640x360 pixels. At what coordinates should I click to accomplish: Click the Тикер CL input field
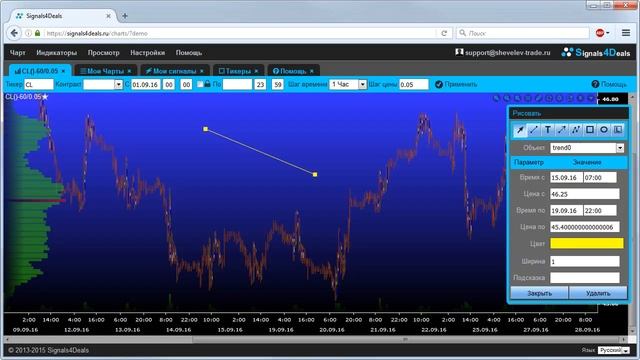click(x=38, y=84)
